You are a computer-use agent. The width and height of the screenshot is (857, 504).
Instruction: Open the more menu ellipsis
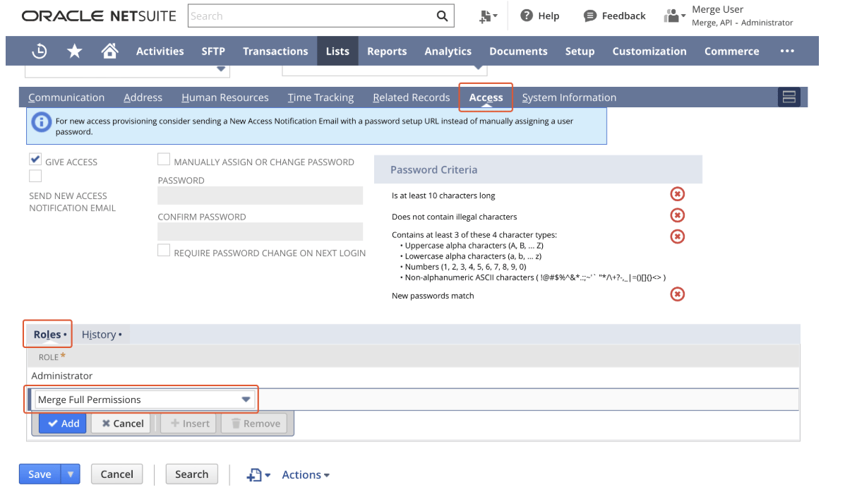pos(787,51)
